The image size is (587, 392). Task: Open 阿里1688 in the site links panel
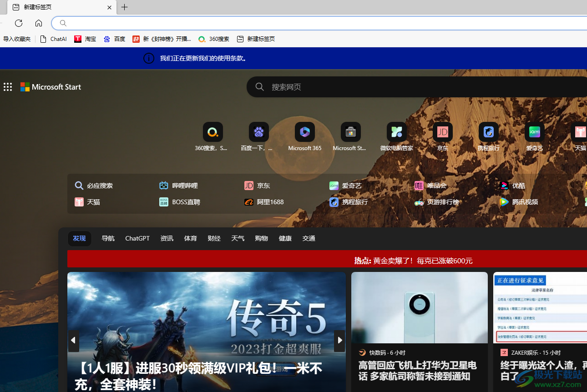tap(264, 202)
